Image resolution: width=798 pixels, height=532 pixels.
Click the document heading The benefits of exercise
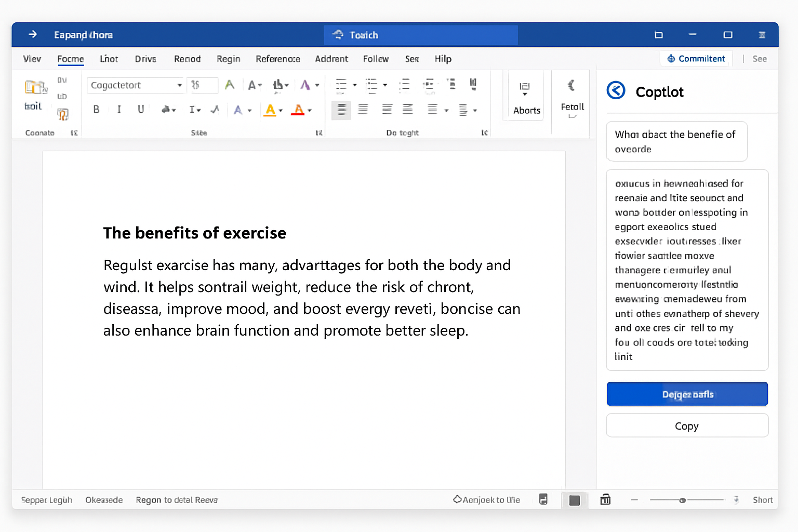tap(195, 233)
